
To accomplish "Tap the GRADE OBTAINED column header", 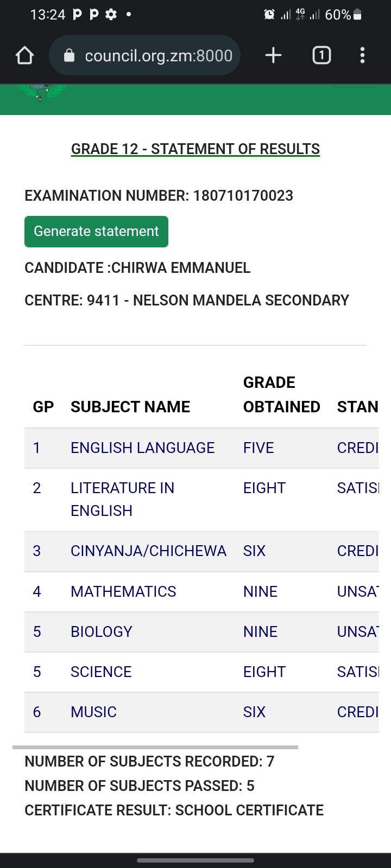I will click(281, 395).
